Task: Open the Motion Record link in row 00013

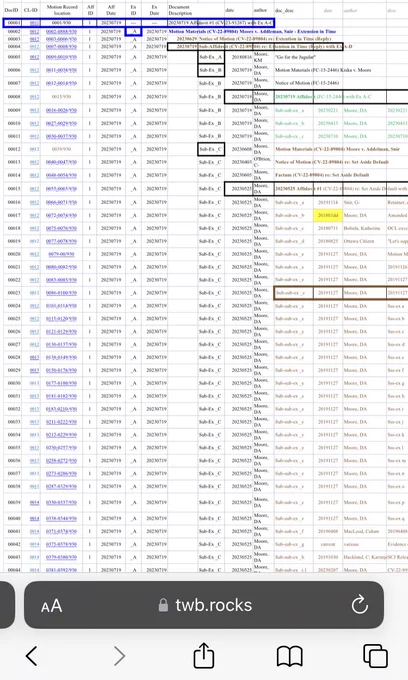Action: [x=62, y=162]
